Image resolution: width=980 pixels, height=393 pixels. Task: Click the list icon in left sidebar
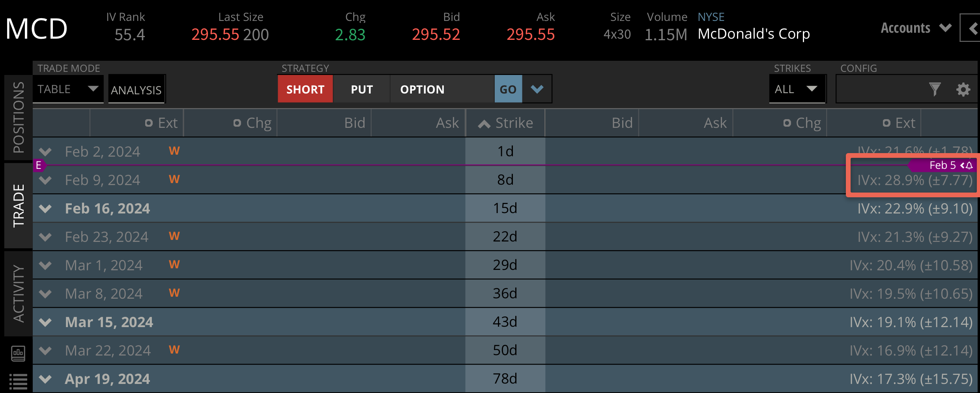pyautogui.click(x=18, y=381)
